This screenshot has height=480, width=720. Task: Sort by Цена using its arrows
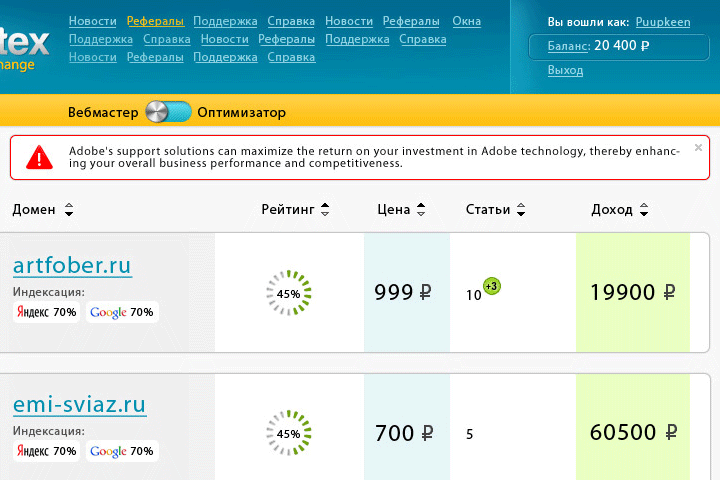click(x=421, y=209)
